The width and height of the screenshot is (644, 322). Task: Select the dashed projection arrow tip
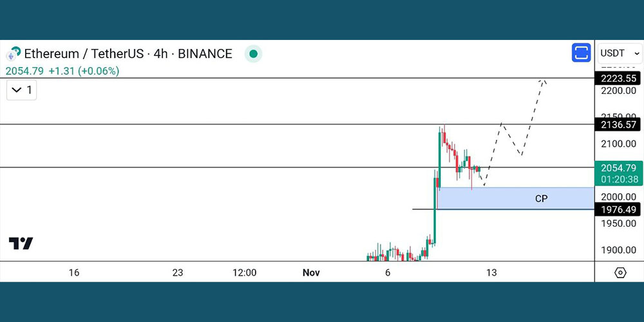click(x=544, y=80)
